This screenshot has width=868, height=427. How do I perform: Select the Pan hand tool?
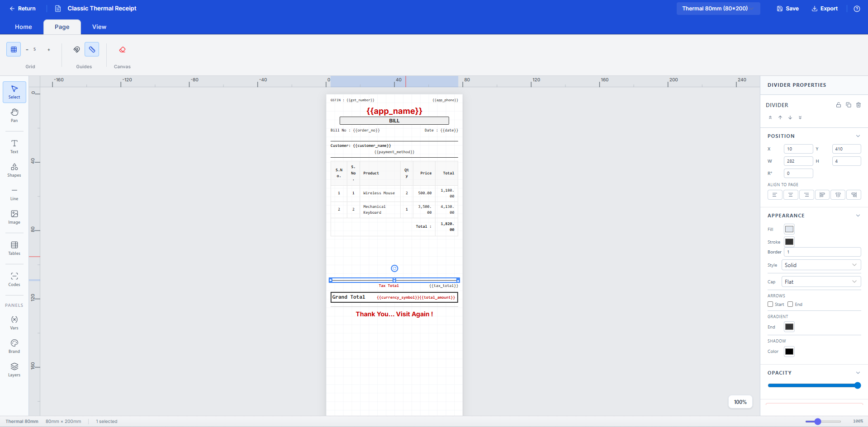coord(14,115)
